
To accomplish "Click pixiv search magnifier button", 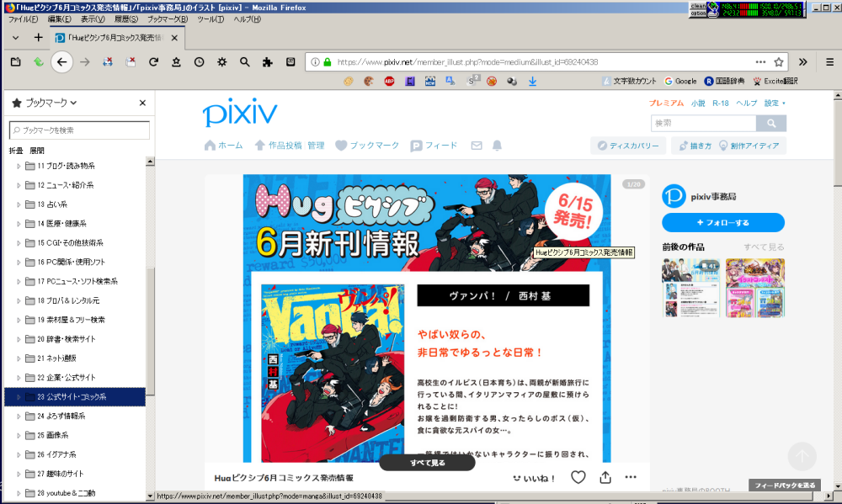I will coord(771,124).
